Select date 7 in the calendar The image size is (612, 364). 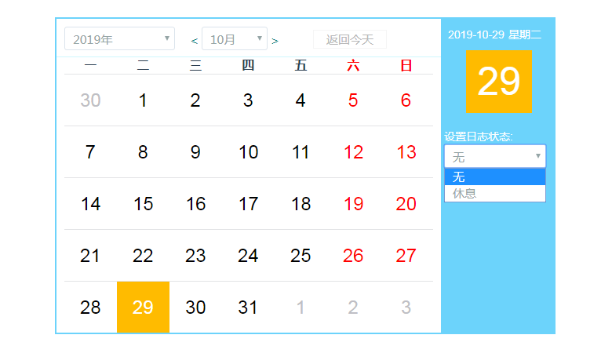[x=90, y=151]
